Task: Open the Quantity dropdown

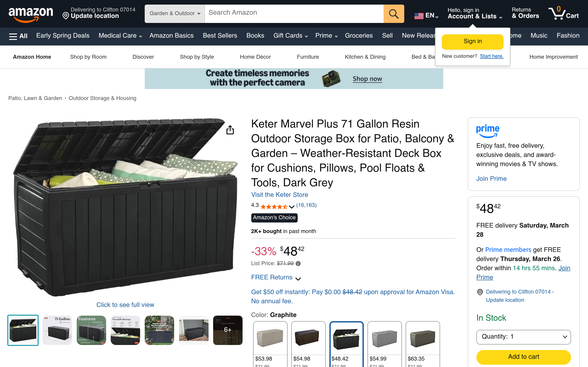Action: (523, 337)
